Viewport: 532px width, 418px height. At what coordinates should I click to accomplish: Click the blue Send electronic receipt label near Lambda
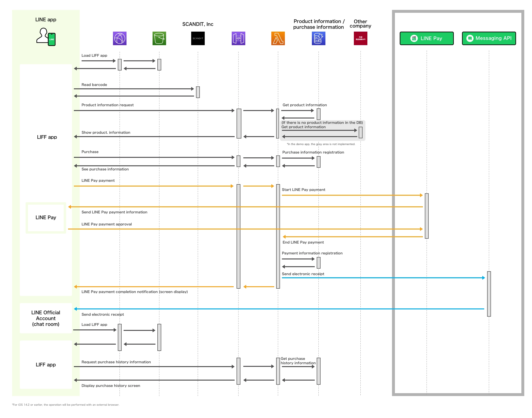[303, 274]
